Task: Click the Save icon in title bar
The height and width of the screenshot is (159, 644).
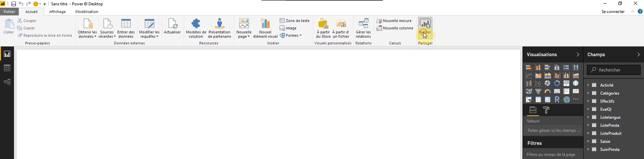Action: pyautogui.click(x=13, y=4)
